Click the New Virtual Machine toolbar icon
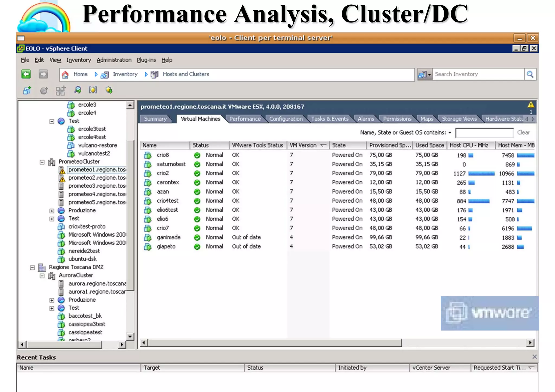The image size is (555, 392). click(x=27, y=90)
